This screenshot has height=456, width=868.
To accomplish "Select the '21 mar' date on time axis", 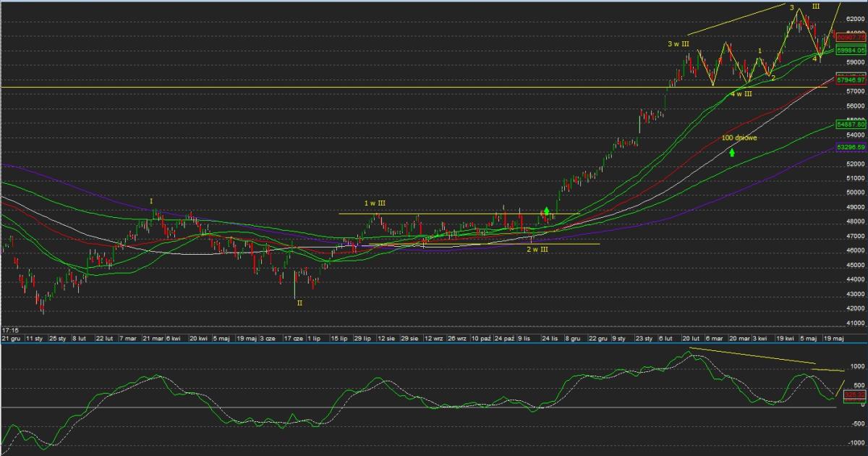I will point(153,338).
